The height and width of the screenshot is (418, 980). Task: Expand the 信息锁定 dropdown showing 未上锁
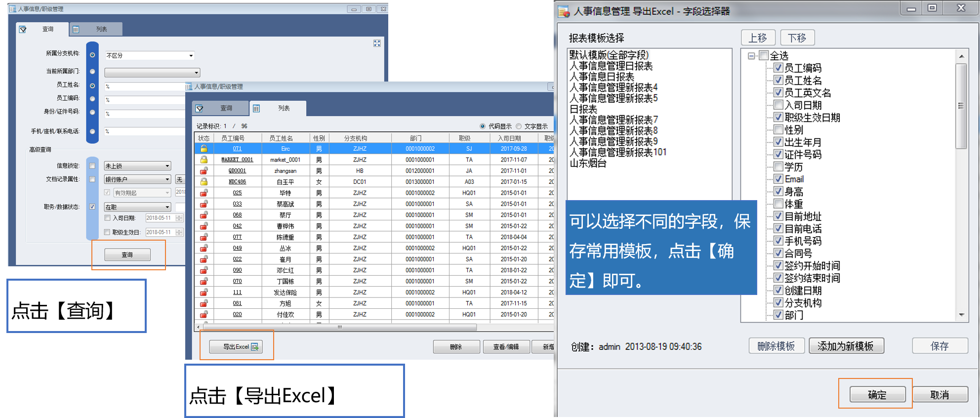167,166
